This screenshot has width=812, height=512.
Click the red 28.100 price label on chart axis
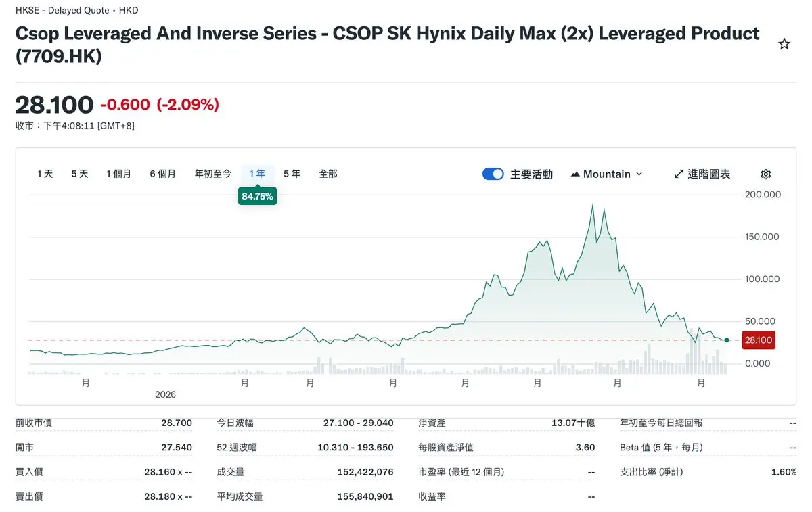tap(759, 340)
